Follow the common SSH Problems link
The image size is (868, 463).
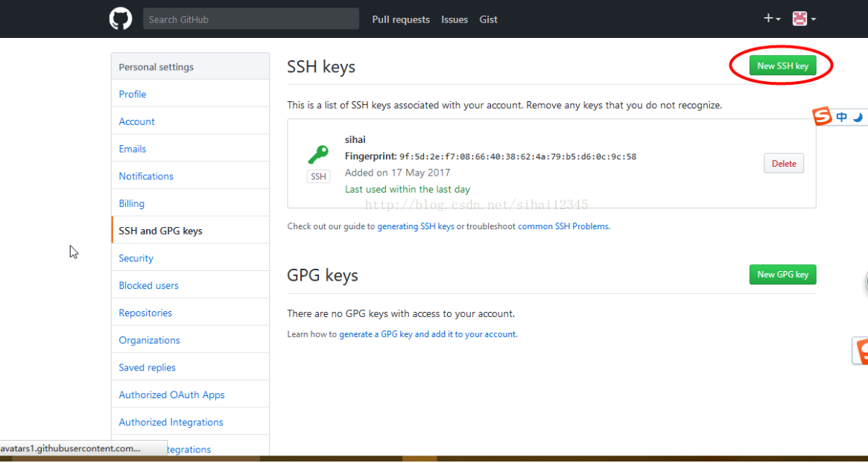563,226
